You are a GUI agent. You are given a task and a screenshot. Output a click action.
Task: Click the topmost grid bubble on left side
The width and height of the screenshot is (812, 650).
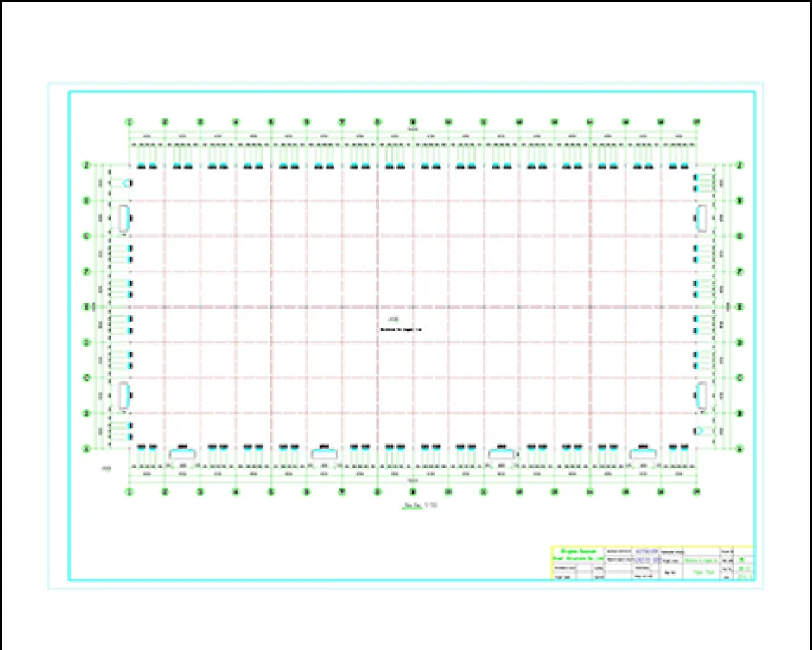coord(86,165)
